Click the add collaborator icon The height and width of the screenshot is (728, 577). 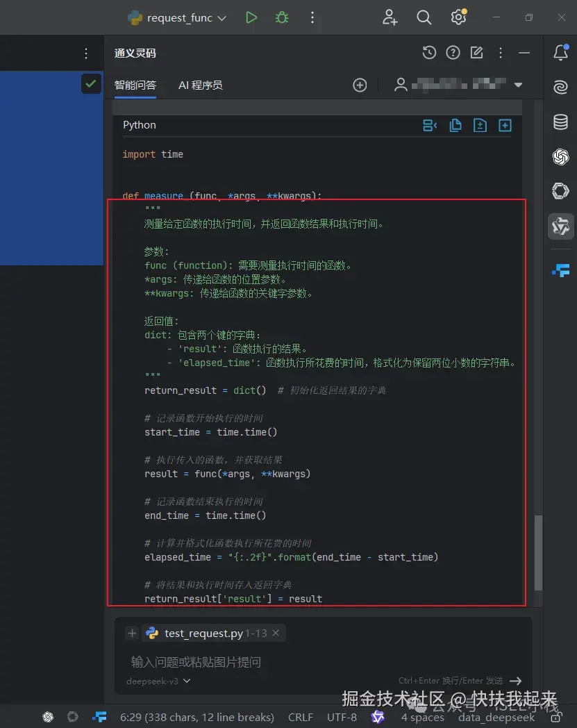click(390, 17)
